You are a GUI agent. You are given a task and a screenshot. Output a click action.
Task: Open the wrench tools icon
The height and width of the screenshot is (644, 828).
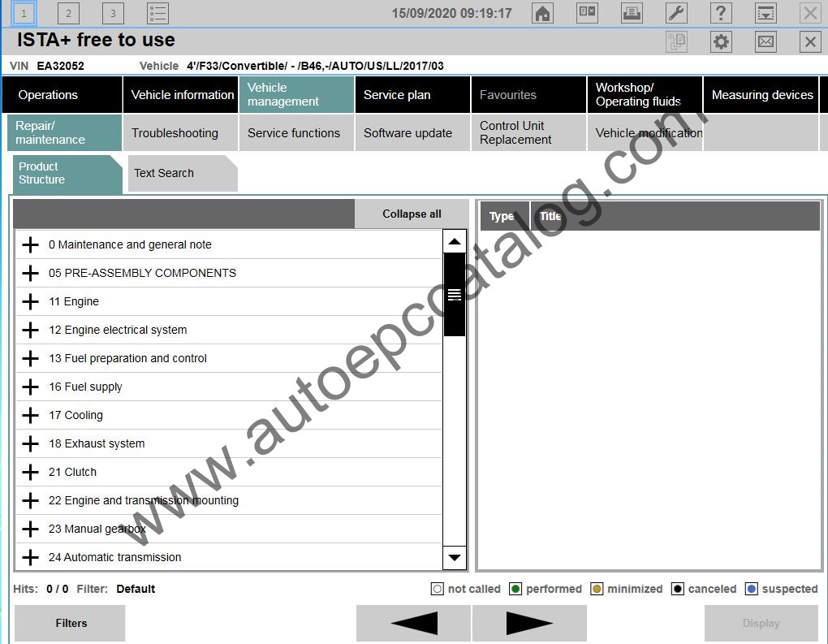676,13
